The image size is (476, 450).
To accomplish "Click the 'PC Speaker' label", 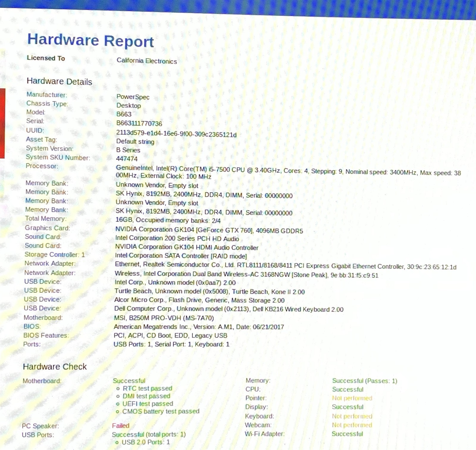I will (40, 426).
